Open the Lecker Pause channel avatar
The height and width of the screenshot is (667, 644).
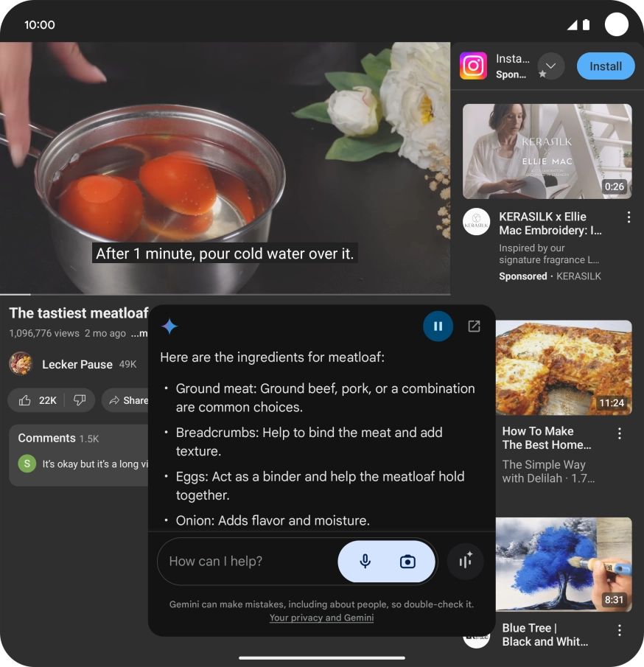click(x=21, y=364)
